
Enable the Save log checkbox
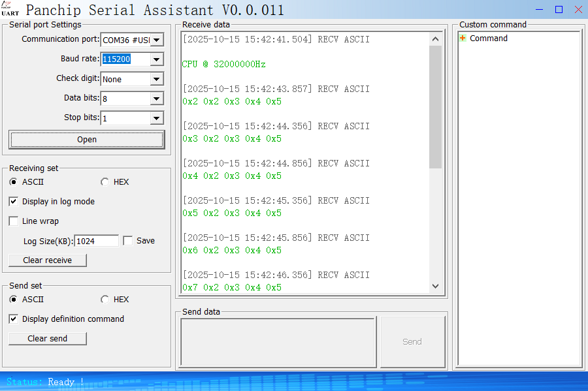click(x=128, y=241)
